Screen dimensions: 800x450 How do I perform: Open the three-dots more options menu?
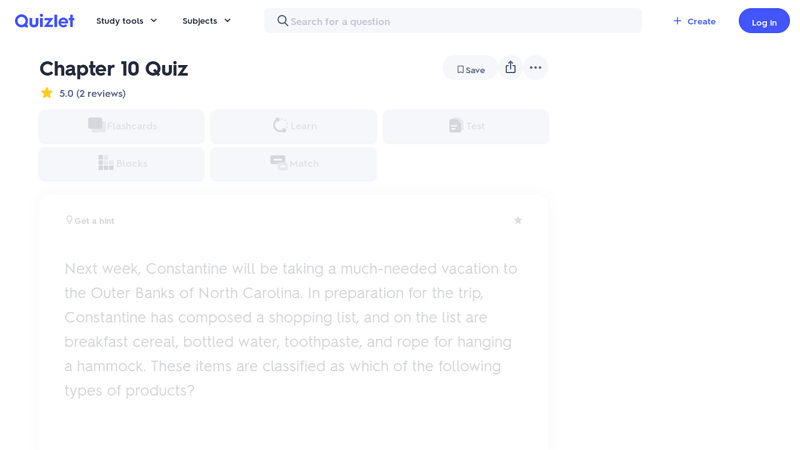(x=536, y=67)
